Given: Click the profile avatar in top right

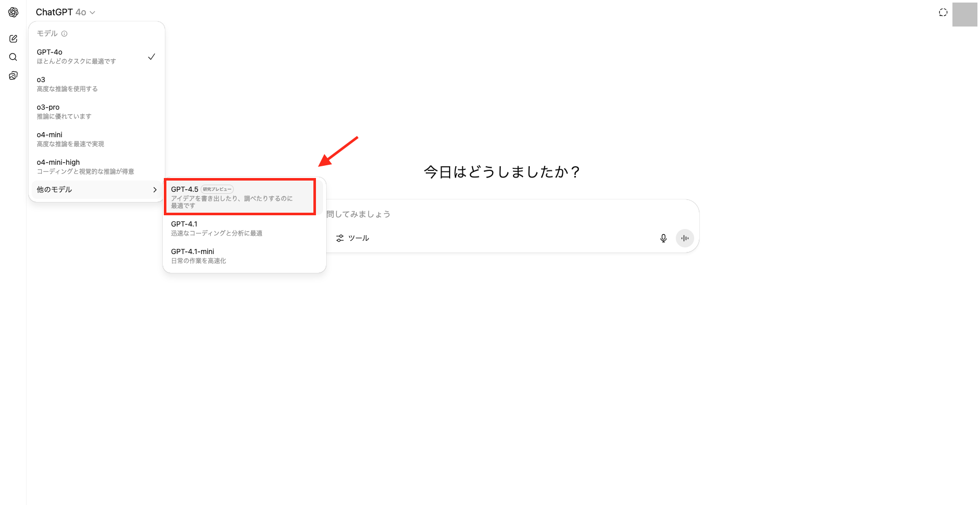Looking at the screenshot, I should point(964,14).
